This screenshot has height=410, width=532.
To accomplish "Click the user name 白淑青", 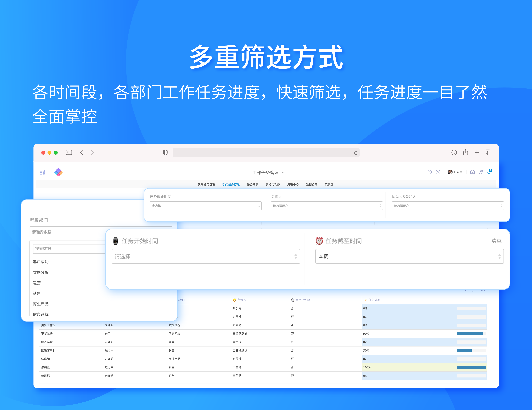I will pyautogui.click(x=458, y=172).
